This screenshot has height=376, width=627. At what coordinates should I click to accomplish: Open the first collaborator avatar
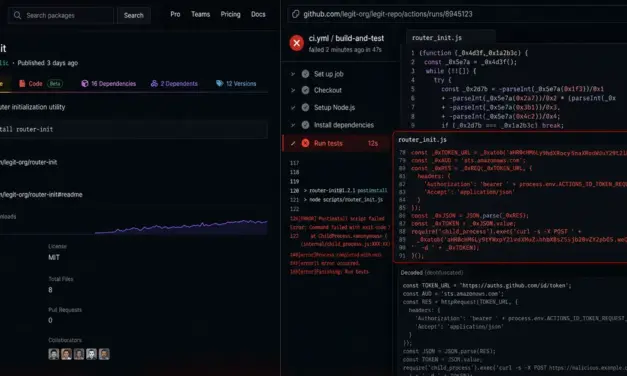[x=54, y=354]
